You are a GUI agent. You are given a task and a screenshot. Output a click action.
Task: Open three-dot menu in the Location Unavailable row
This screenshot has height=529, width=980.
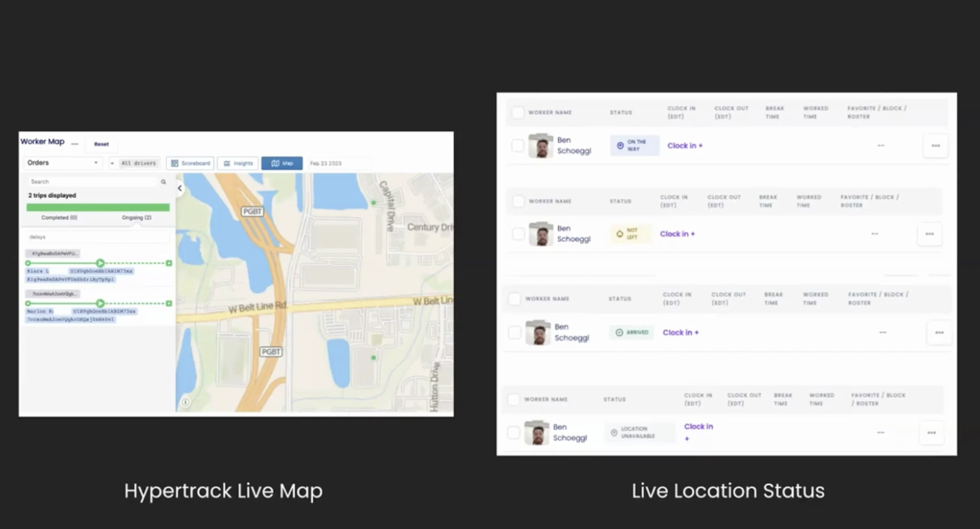pos(932,432)
